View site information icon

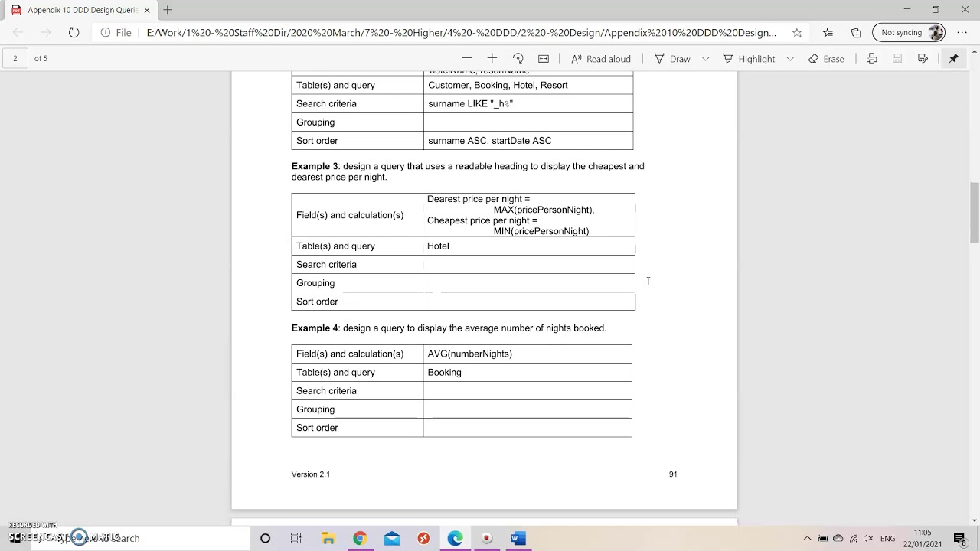105,32
